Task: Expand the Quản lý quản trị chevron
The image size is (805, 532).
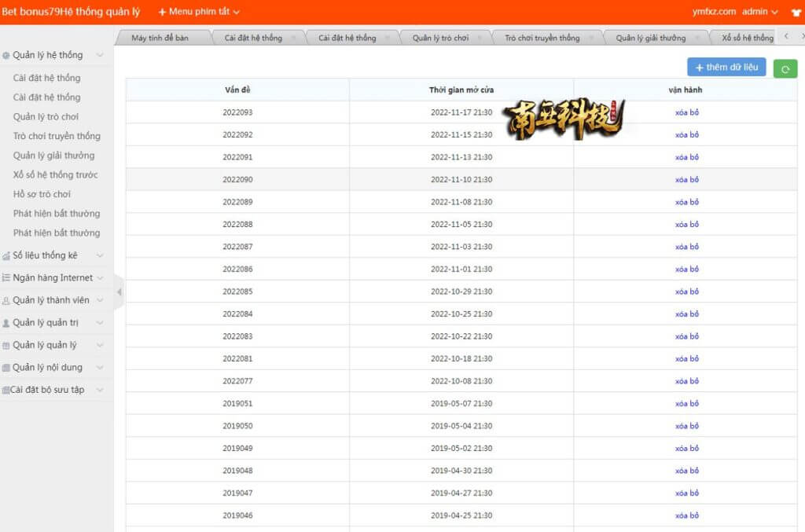Action: tap(100, 323)
